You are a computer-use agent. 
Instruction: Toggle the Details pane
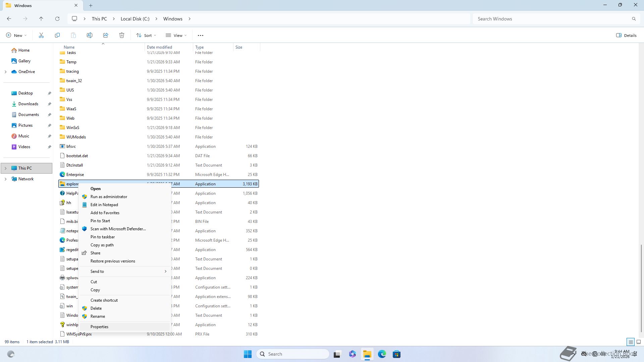(x=626, y=35)
